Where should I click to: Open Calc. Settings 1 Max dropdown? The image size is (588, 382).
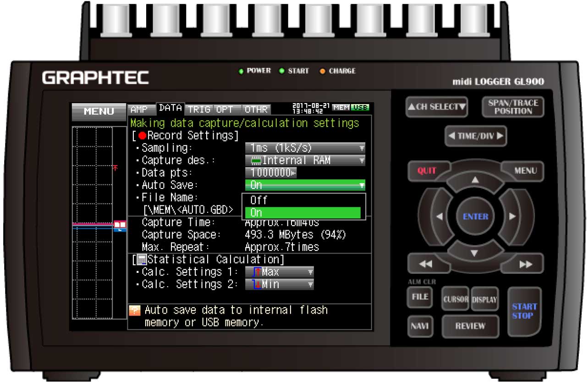point(279,272)
